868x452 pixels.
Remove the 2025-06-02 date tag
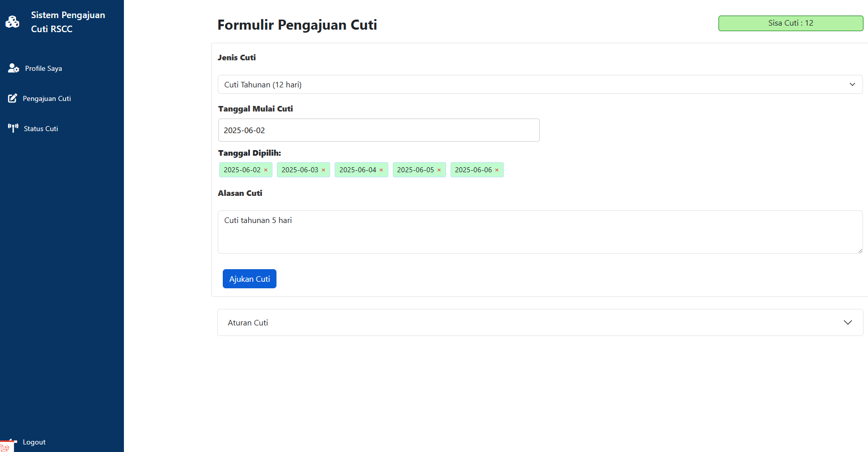point(266,170)
